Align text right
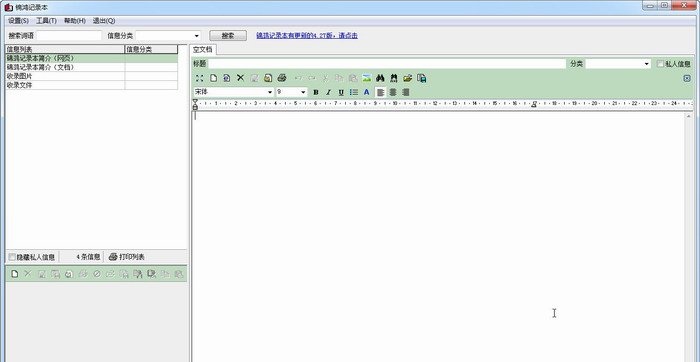 click(x=405, y=92)
